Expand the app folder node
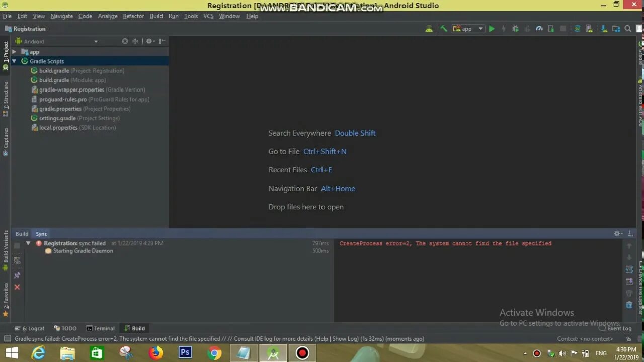Screen dimensions: 644x362 pos(14,52)
